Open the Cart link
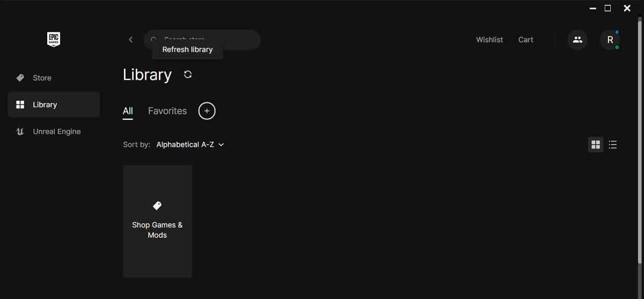The height and width of the screenshot is (299, 644). pos(525,40)
